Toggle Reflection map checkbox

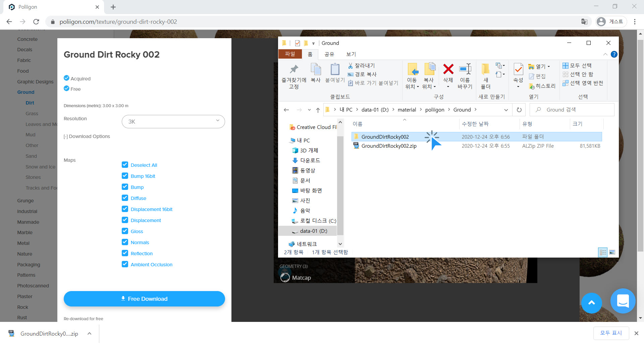pyautogui.click(x=125, y=253)
